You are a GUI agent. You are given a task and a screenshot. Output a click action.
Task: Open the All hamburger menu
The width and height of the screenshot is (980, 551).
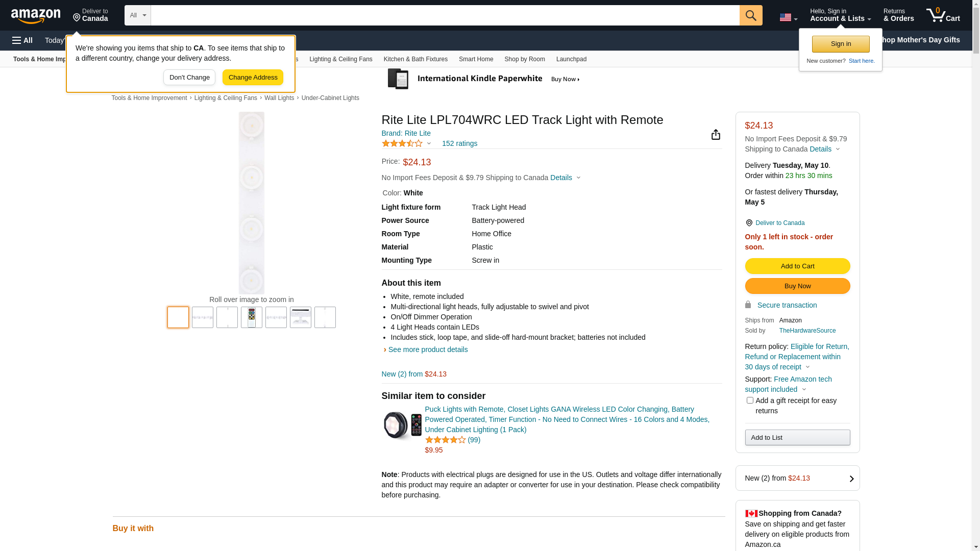point(22,40)
